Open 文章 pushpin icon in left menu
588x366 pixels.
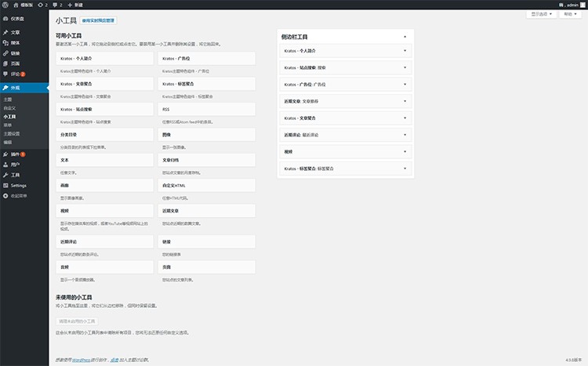[x=5, y=32]
